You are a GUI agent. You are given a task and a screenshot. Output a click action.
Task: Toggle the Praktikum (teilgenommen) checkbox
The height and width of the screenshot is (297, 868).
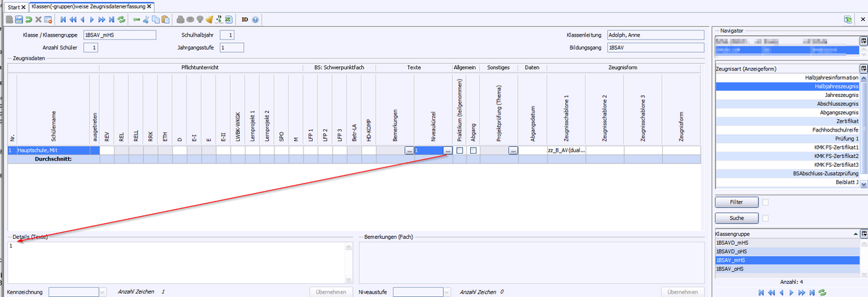[460, 150]
